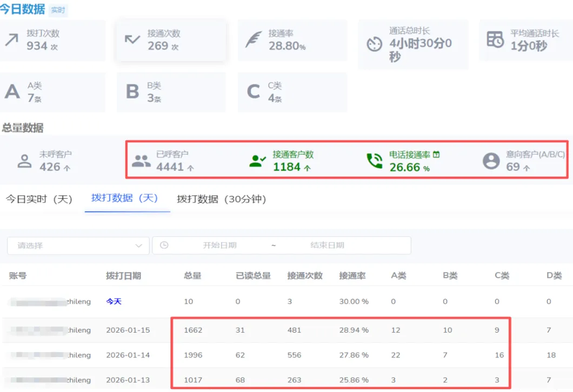Click the 今天 date link in first row

tap(114, 301)
